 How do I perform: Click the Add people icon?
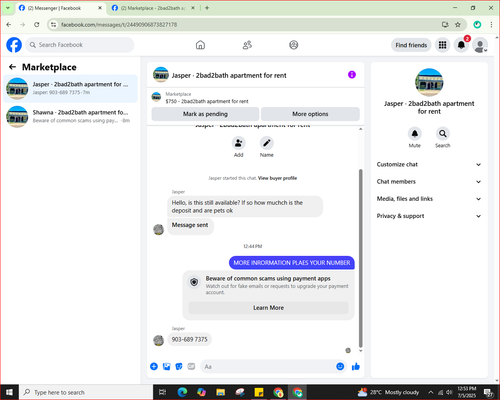click(239, 143)
